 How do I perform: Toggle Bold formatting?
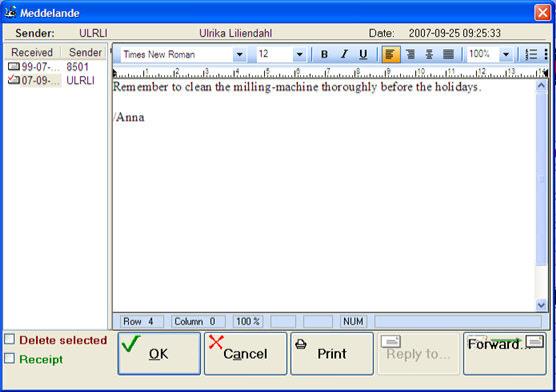click(x=324, y=54)
